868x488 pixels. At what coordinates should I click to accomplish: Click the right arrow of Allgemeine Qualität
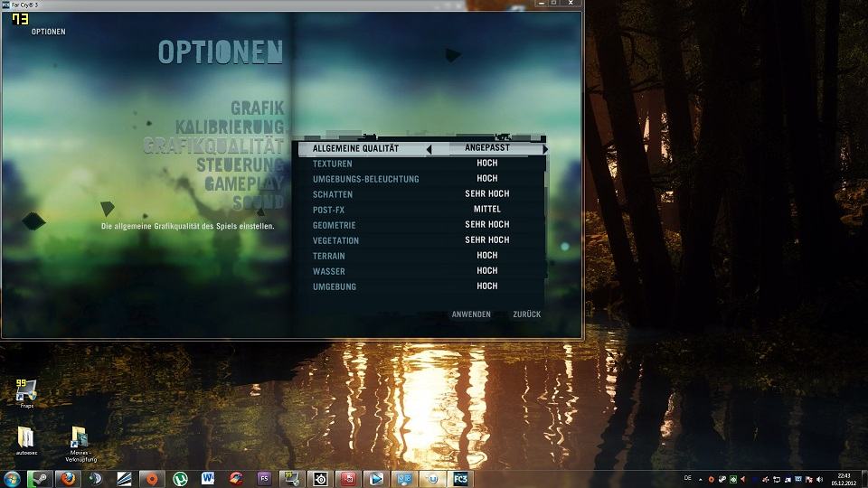pos(545,149)
